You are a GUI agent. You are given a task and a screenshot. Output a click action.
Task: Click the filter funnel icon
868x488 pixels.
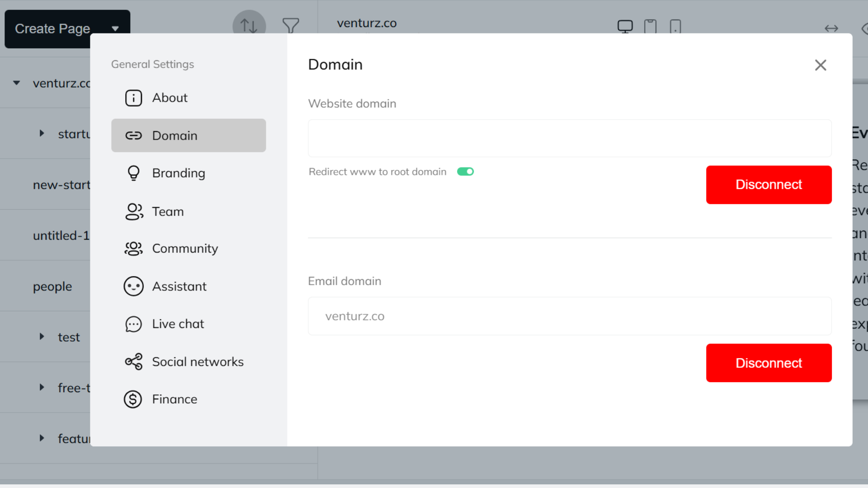coord(291,26)
